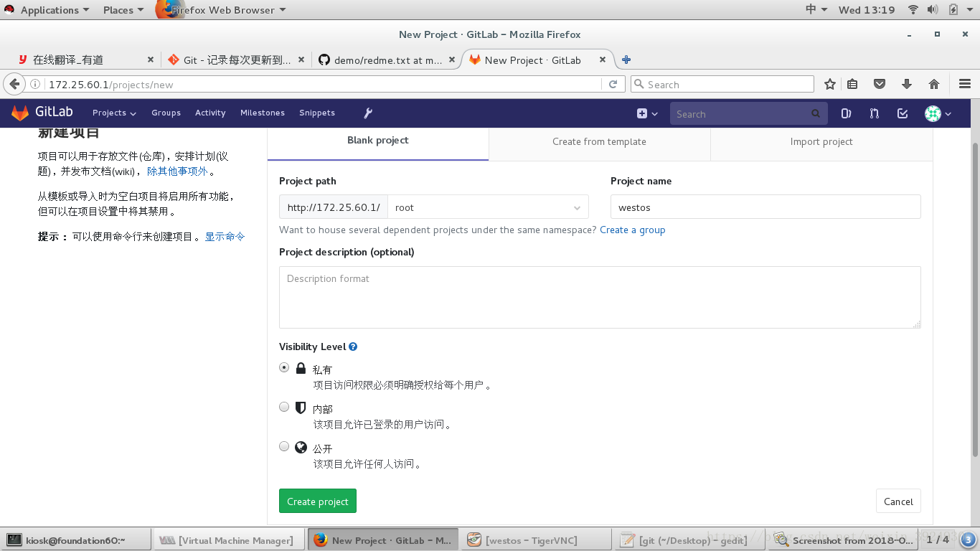The height and width of the screenshot is (551, 980).
Task: Open Firefox downloads arrow icon
Action: tap(907, 84)
